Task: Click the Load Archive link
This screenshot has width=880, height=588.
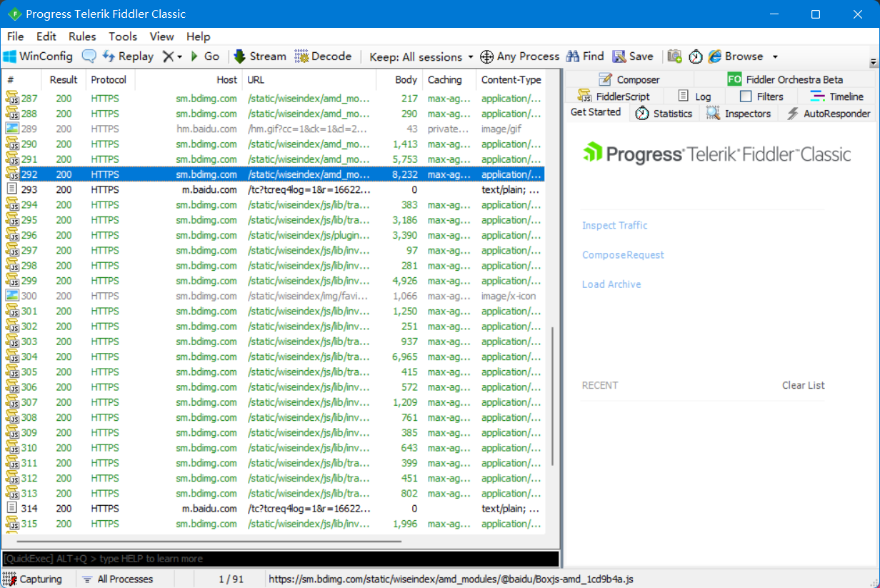Action: click(x=611, y=284)
